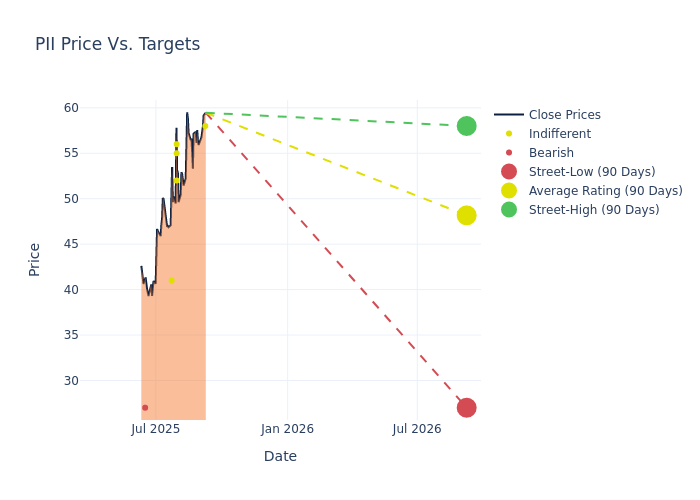This screenshot has height=500, width=700.
Task: Click the chart title PII Price Vs. Targets
Action: coord(117,44)
